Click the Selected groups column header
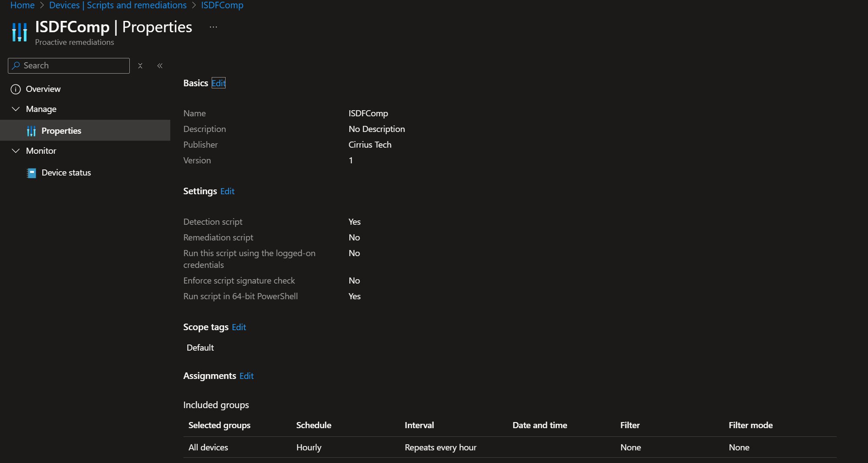Screen dimensions: 868x463 click(x=220, y=425)
